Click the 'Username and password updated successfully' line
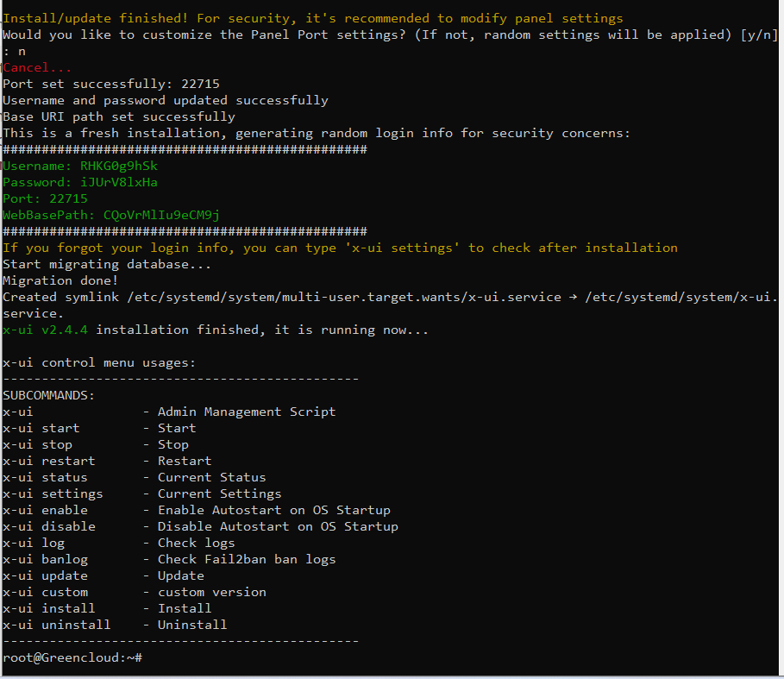The image size is (784, 679). pos(166,100)
